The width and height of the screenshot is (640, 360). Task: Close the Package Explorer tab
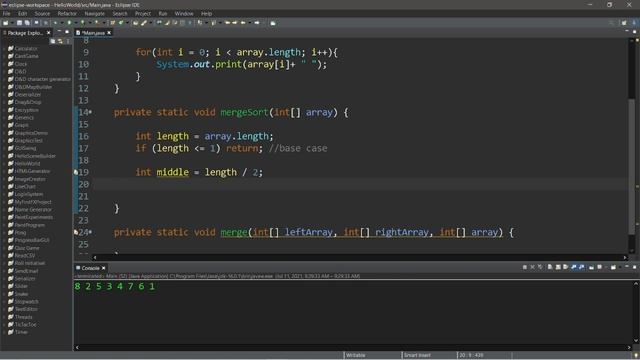pos(49,33)
